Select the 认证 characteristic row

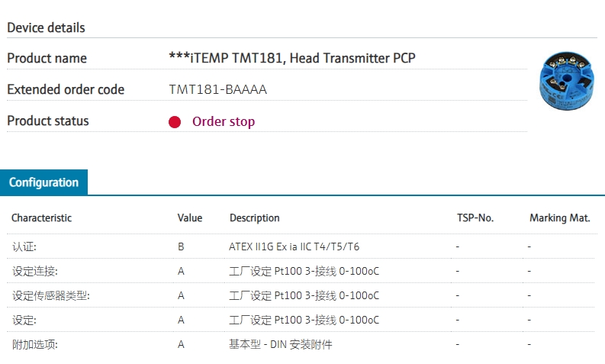tap(301, 246)
